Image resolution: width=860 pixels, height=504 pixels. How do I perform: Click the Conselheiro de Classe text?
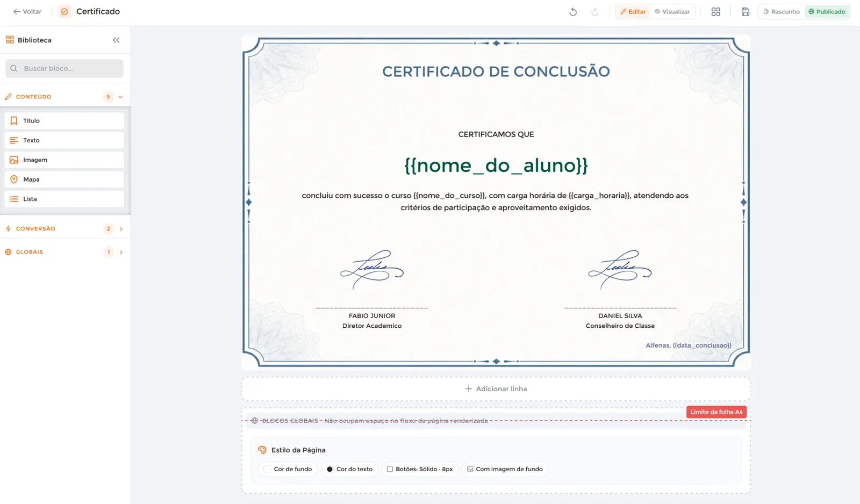(x=620, y=326)
